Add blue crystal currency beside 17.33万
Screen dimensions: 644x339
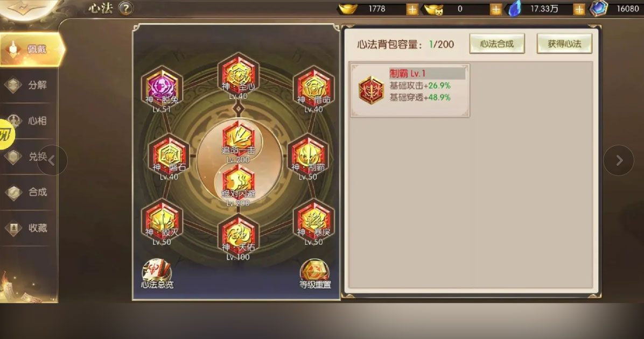(x=579, y=9)
